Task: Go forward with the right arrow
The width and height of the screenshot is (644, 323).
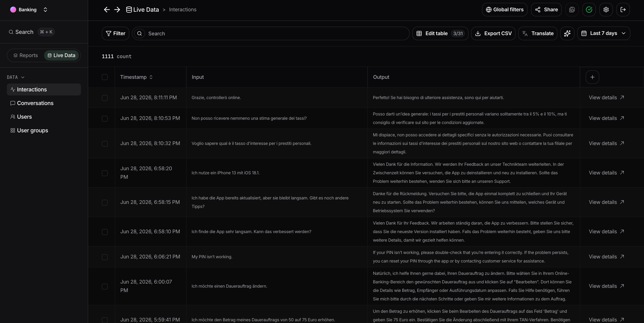Action: pos(117,10)
